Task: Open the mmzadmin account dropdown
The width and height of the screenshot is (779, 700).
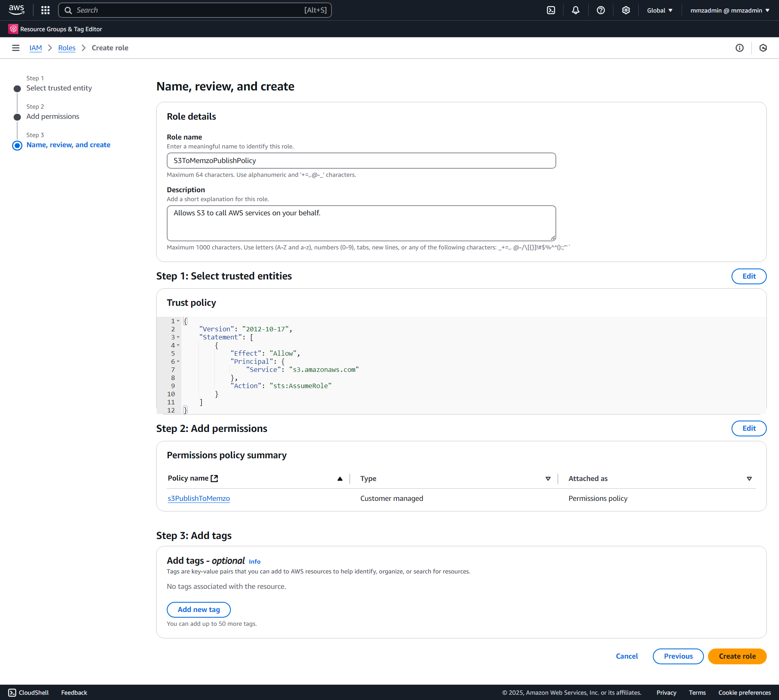Action: point(730,10)
